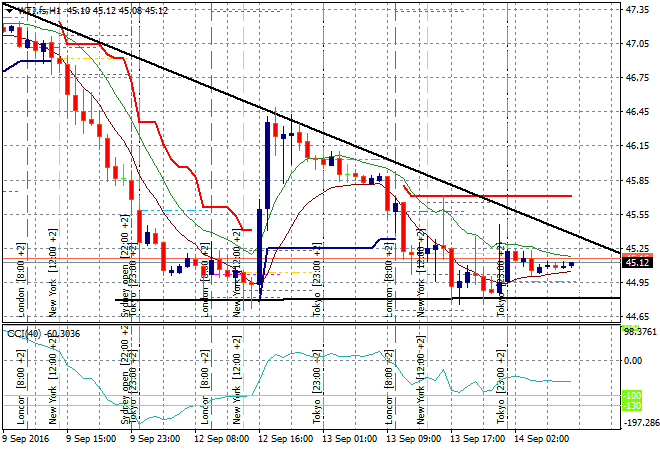The width and height of the screenshot is (660, 450).
Task: Select the 9 Sep 2016 time label
Action: click(x=29, y=438)
